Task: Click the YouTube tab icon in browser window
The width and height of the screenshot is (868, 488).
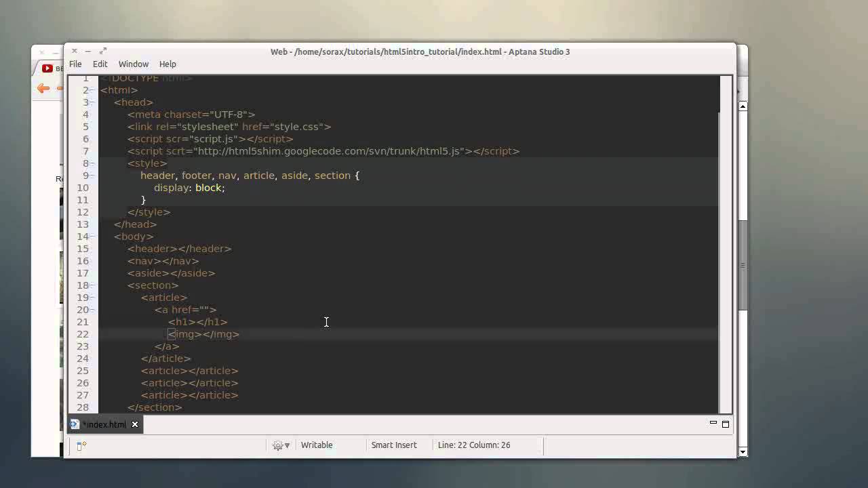Action: pyautogui.click(x=47, y=68)
